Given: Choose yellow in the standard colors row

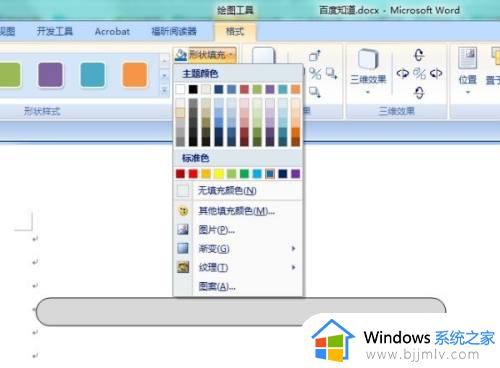Looking at the screenshot, I should click(x=219, y=174).
